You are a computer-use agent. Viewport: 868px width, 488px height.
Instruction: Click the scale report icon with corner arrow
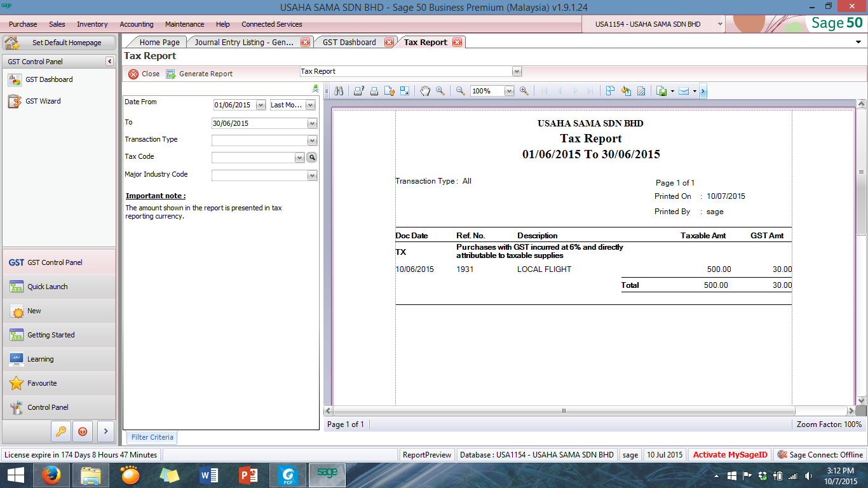405,91
